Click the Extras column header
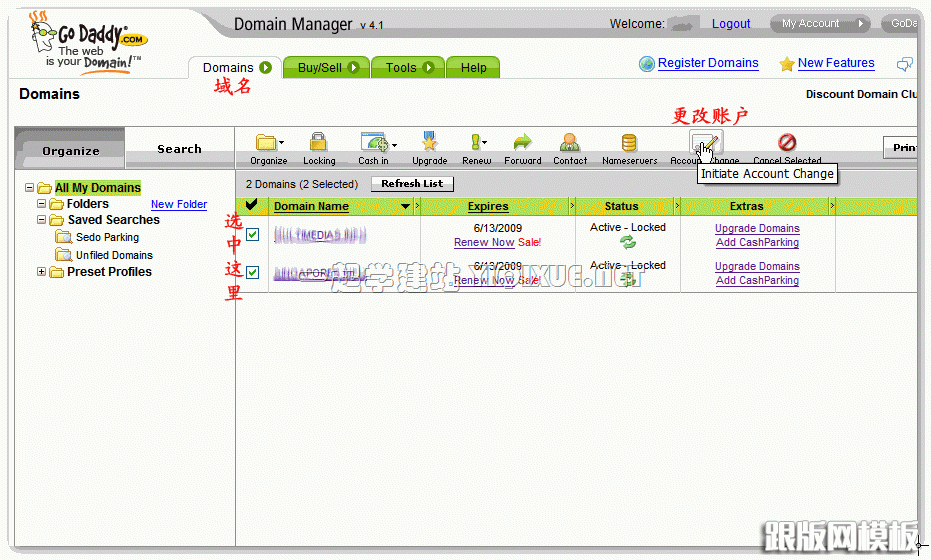Screen dimensions: 931x560 click(x=746, y=206)
